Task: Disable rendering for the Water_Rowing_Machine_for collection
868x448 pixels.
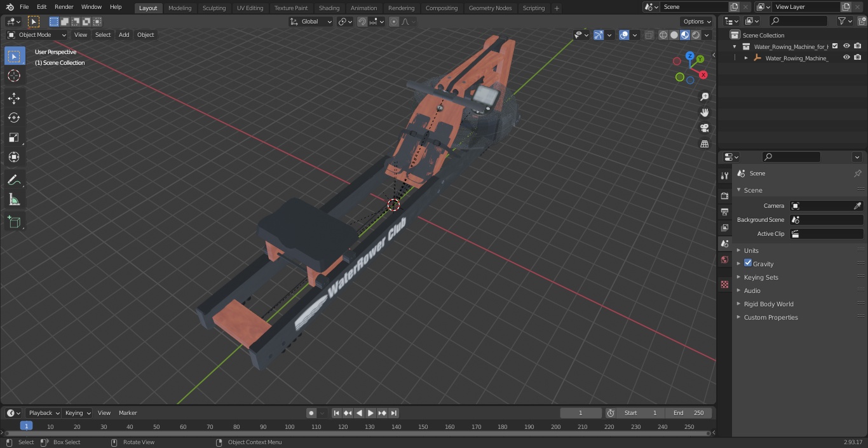Action: 858,46
